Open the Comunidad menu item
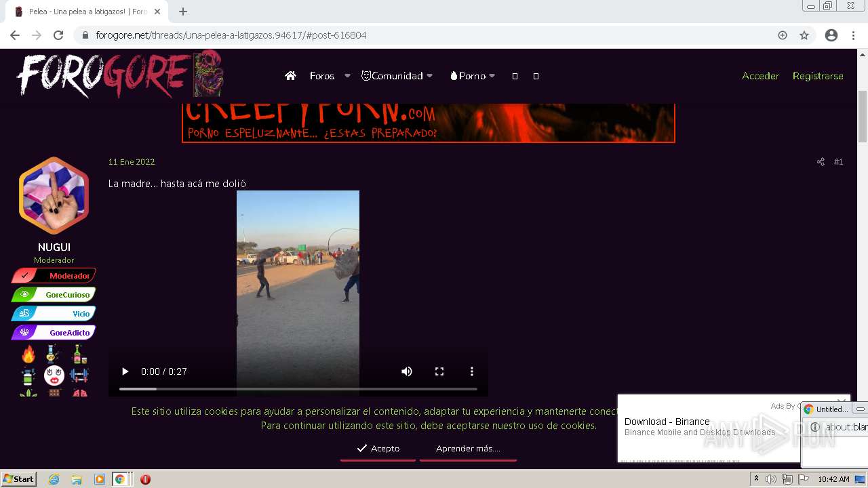Viewport: 868px width, 488px height. click(x=392, y=76)
